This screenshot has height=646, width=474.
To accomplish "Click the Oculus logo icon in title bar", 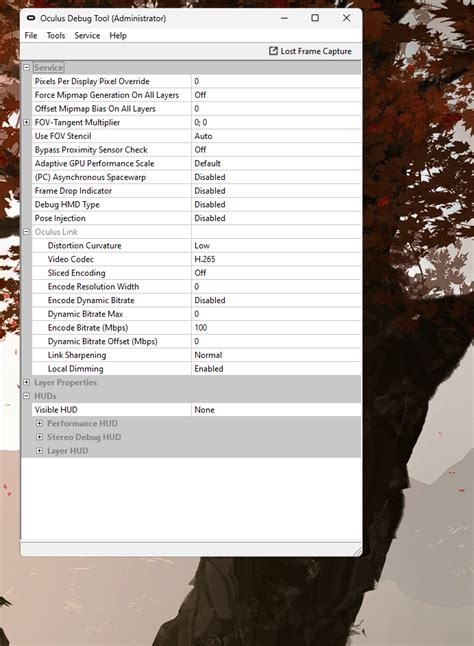I will pos(31,18).
